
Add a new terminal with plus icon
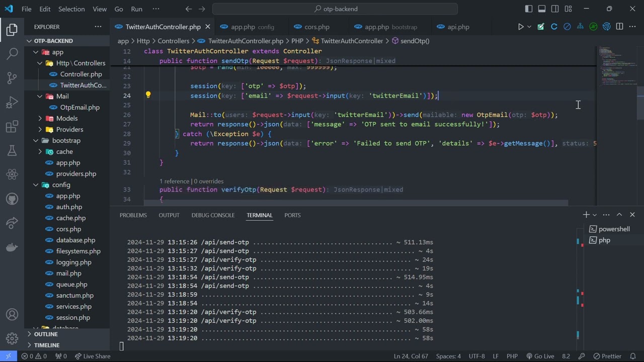[x=586, y=215]
